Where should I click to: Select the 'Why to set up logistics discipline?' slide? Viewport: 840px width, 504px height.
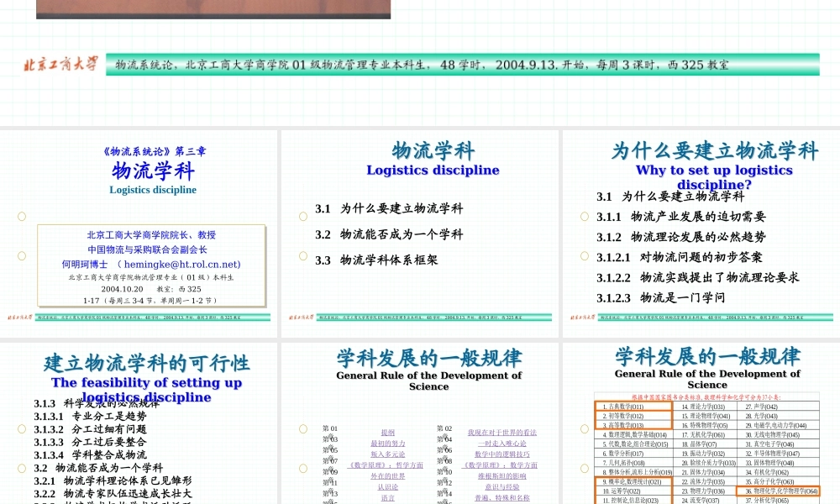pyautogui.click(x=701, y=234)
